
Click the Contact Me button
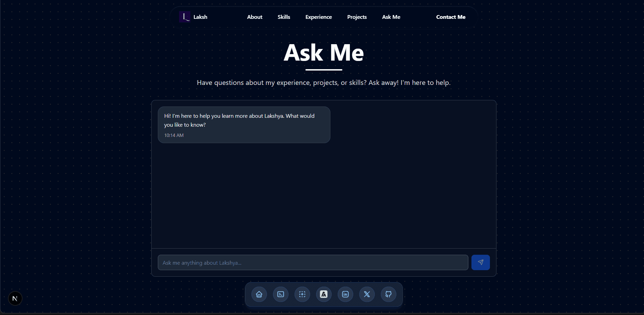[451, 17]
